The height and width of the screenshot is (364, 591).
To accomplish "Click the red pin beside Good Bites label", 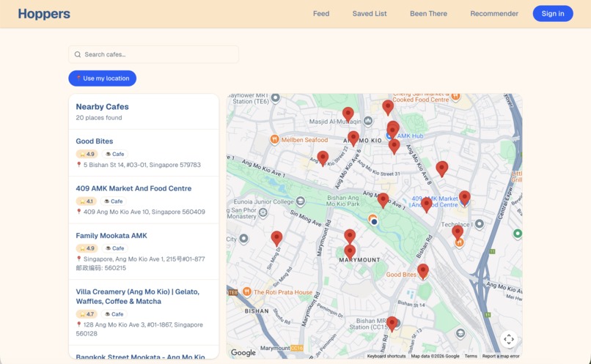I will point(423,271).
